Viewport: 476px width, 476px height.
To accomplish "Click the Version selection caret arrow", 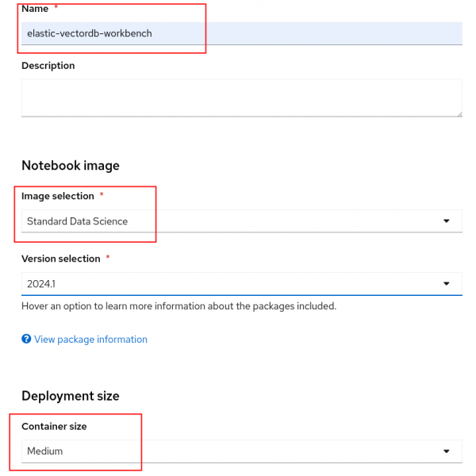I will (x=447, y=283).
